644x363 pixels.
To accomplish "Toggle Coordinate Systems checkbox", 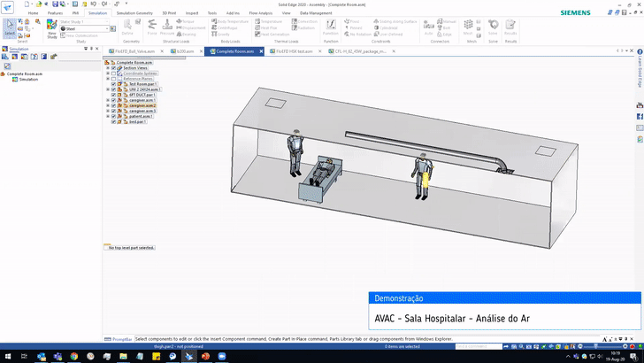I will coord(114,73).
